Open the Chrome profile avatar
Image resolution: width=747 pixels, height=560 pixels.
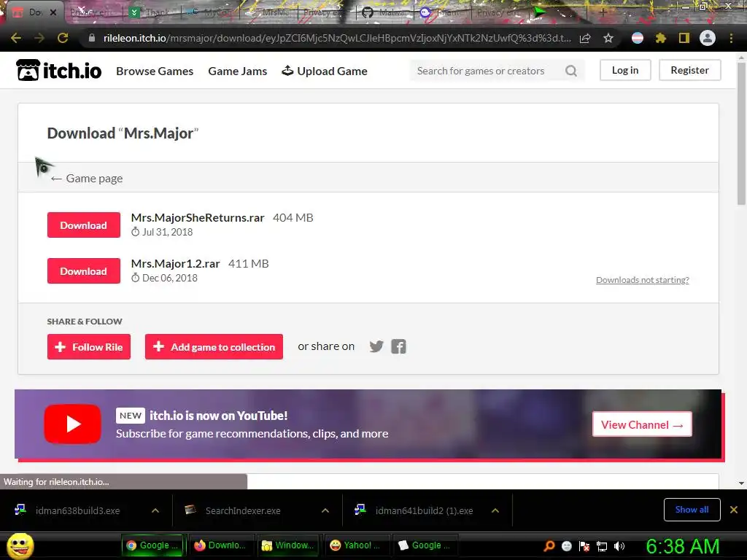point(708,38)
